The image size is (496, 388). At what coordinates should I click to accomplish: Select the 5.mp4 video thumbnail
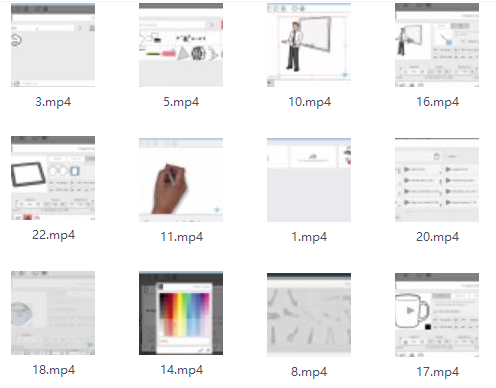point(181,45)
